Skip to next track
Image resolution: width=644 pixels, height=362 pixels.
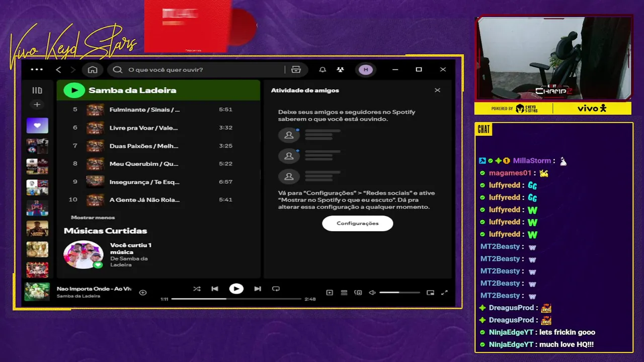pyautogui.click(x=258, y=289)
